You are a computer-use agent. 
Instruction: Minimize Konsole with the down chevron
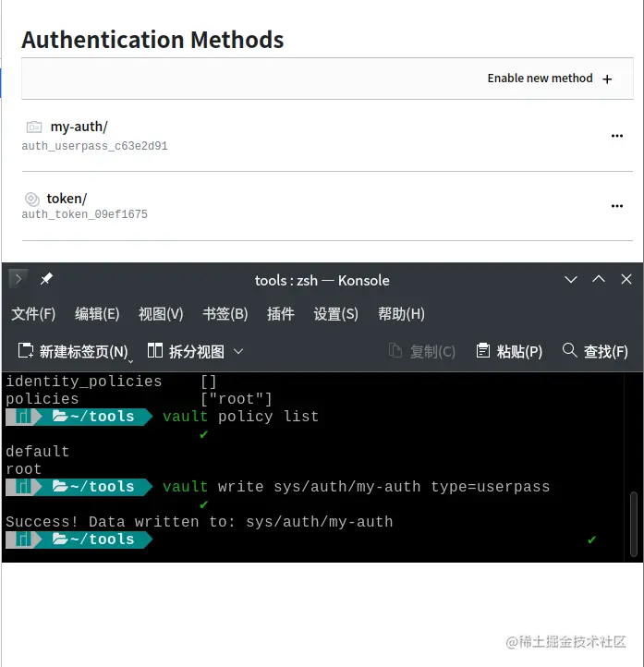pyautogui.click(x=570, y=280)
